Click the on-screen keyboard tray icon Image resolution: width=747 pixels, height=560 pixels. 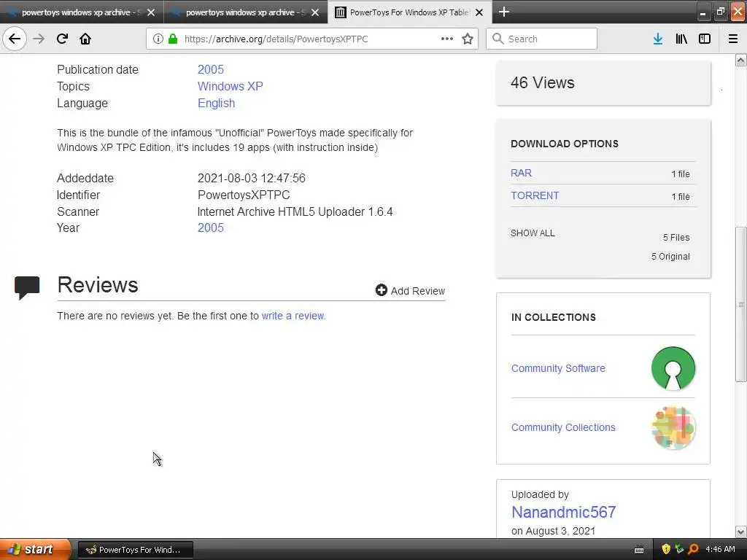click(639, 550)
